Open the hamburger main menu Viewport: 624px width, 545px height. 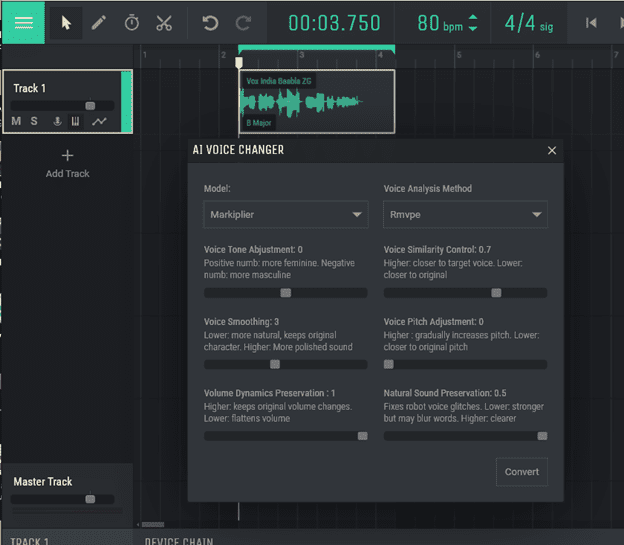tap(23, 23)
